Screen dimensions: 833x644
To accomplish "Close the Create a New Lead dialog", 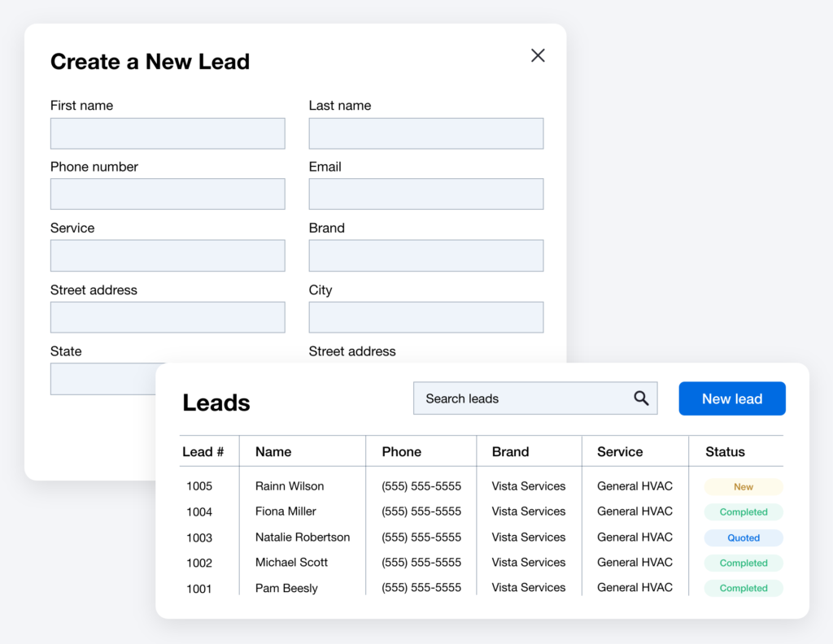I will [x=538, y=55].
